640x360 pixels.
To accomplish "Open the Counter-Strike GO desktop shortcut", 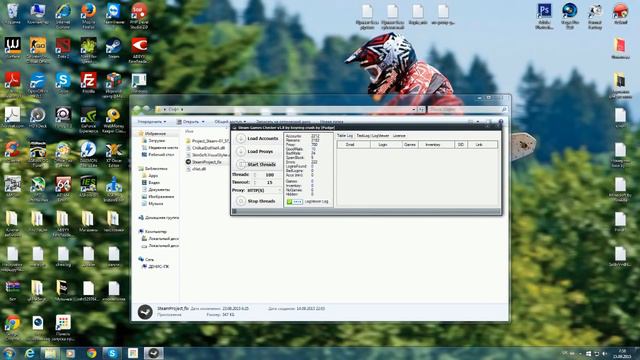I will [x=38, y=50].
